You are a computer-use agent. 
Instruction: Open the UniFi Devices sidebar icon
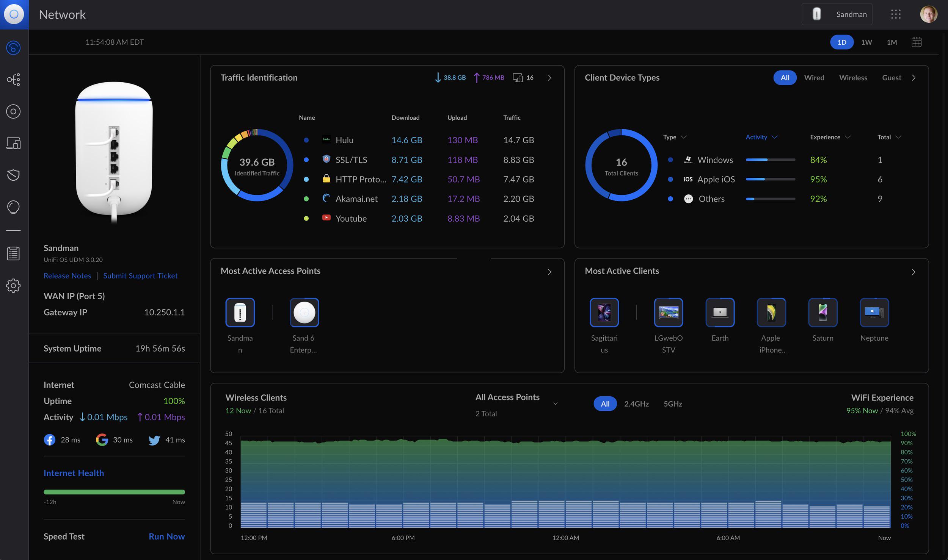[x=13, y=111]
